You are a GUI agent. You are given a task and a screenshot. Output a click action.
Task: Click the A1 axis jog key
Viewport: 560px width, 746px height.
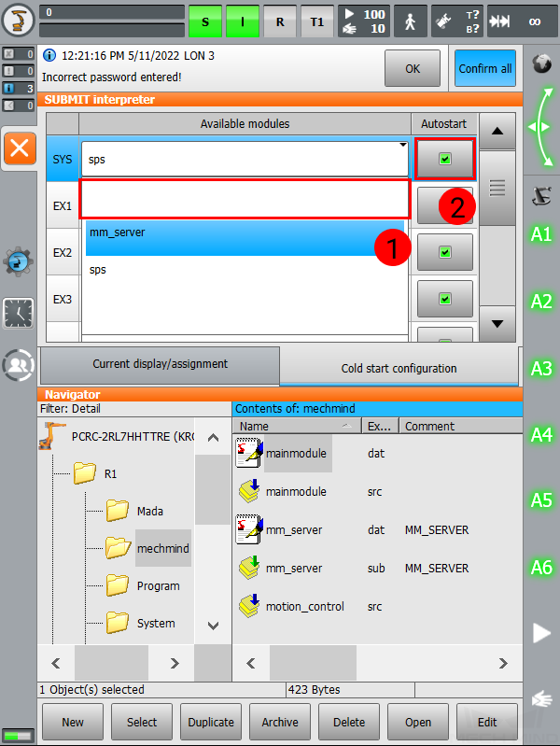(x=541, y=234)
